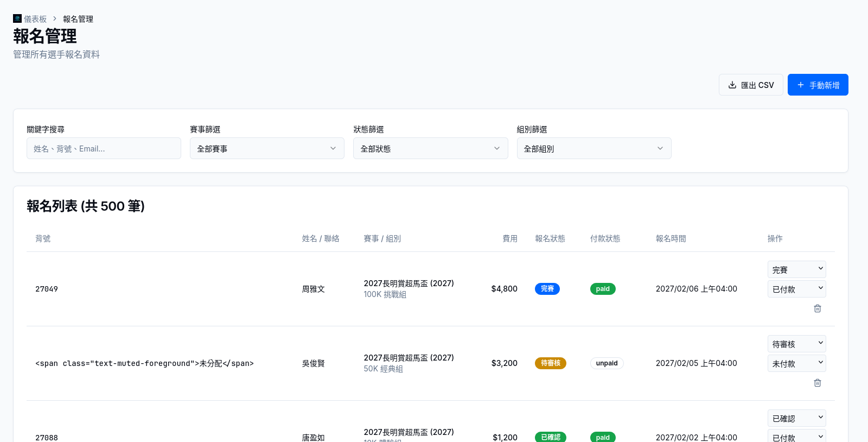Click the 費用 column header

point(510,238)
